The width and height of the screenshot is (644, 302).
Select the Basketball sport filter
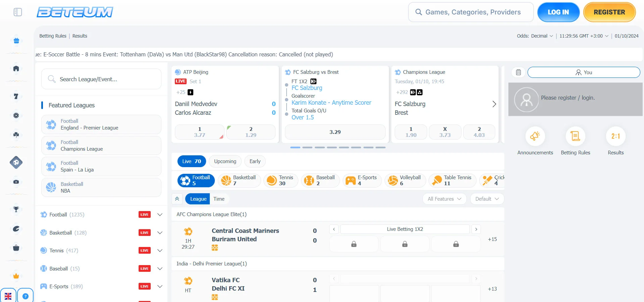tap(239, 180)
